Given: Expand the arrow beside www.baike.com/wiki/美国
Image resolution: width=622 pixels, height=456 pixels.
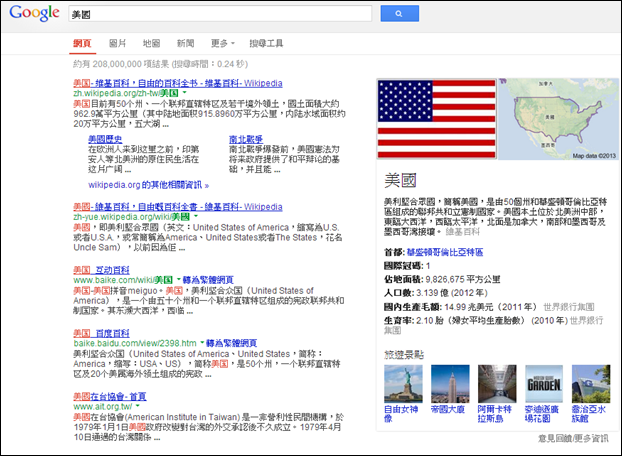Looking at the screenshot, I should point(179,280).
